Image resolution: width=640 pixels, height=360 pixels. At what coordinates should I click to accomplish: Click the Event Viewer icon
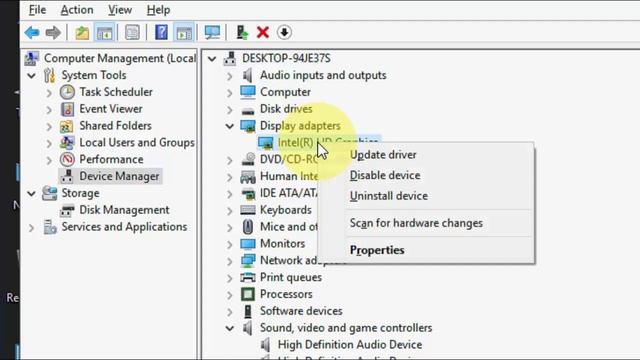pyautogui.click(x=67, y=109)
